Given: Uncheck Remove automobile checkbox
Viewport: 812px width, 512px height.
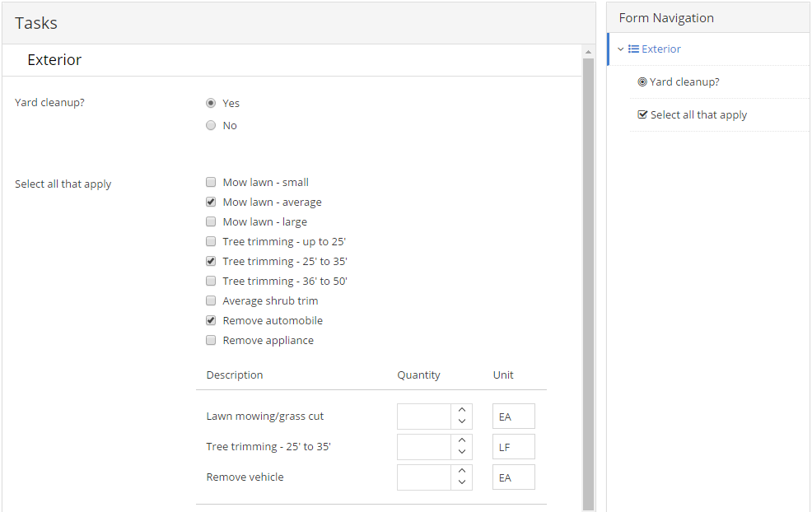Looking at the screenshot, I should tap(211, 320).
